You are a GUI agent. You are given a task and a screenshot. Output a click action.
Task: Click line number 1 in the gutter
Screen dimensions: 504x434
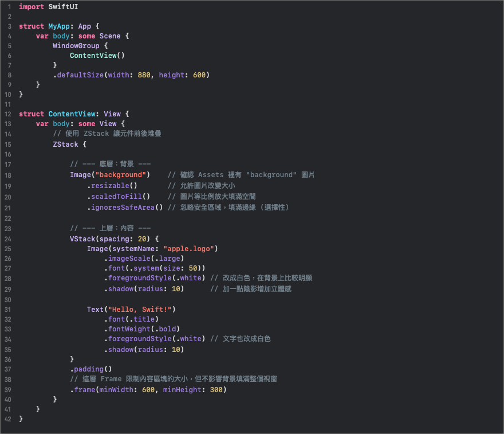point(9,6)
